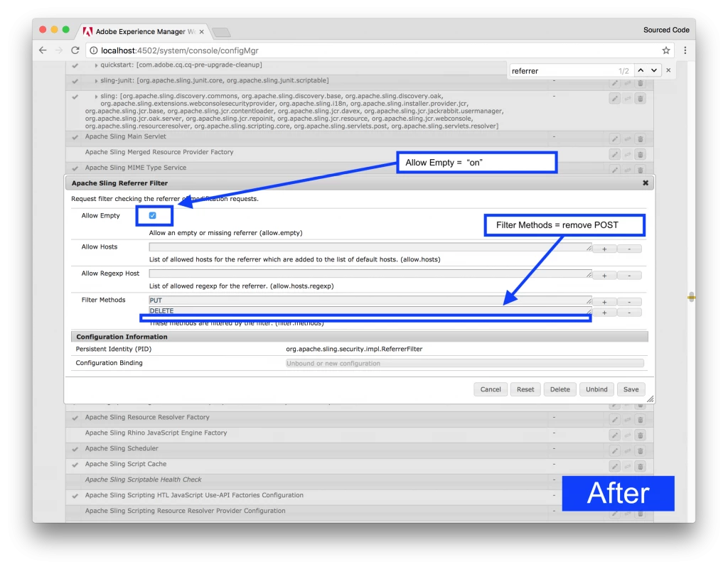Screen dimensions: 728x569
Task: Expand the sling discovery commons group
Action: coord(96,97)
